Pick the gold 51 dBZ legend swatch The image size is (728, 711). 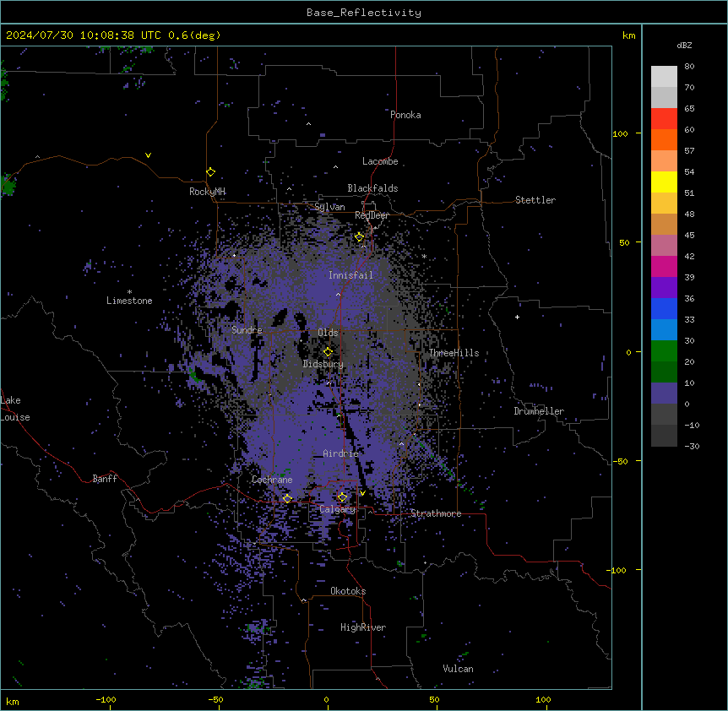664,203
